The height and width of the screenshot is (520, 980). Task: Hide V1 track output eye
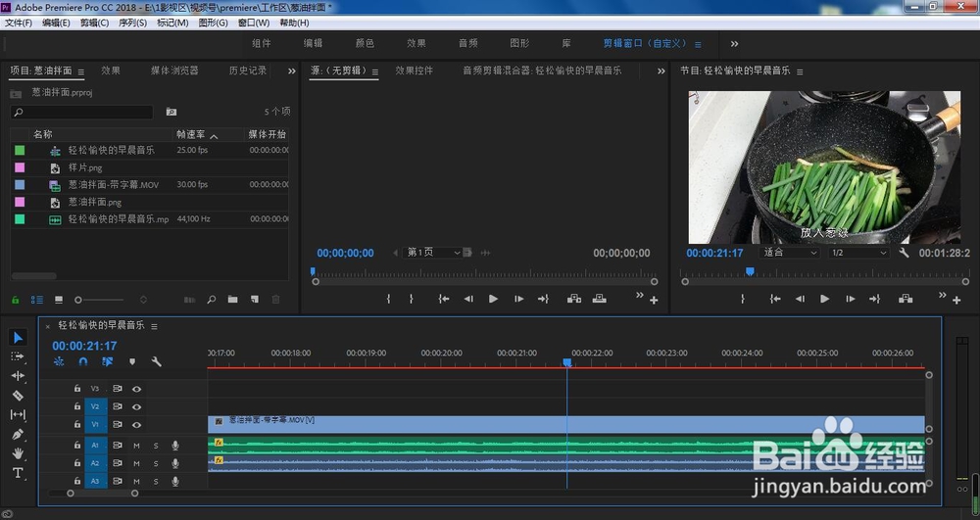pyautogui.click(x=136, y=425)
